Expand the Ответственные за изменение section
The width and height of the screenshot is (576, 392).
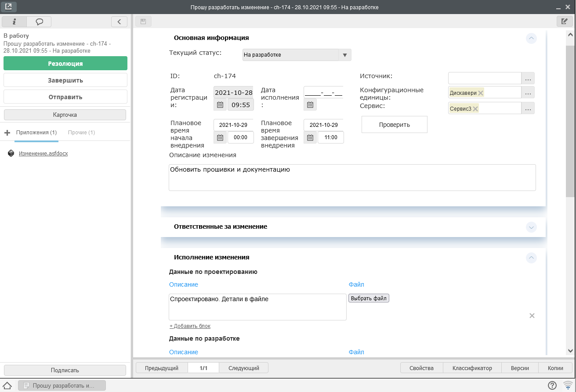pyautogui.click(x=531, y=227)
